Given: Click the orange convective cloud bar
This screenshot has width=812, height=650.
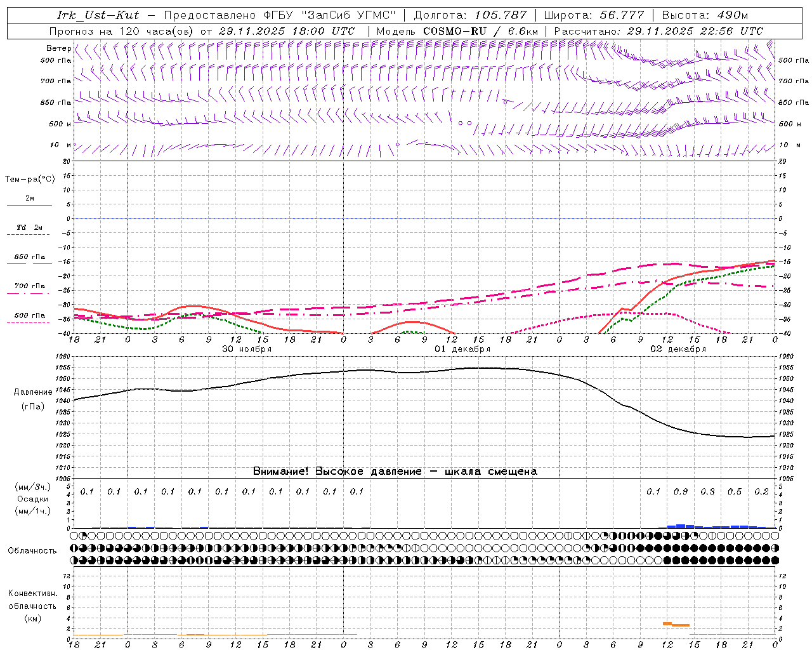Looking at the screenshot, I should [676, 625].
